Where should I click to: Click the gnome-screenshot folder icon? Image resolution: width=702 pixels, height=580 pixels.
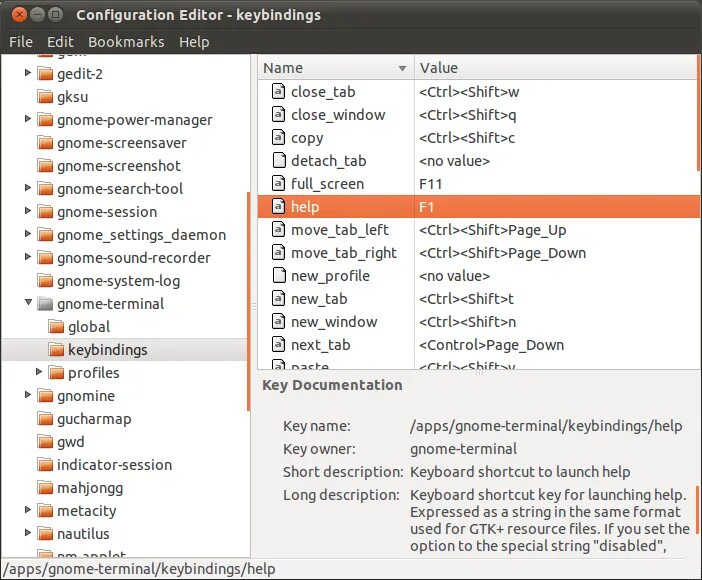[45, 166]
